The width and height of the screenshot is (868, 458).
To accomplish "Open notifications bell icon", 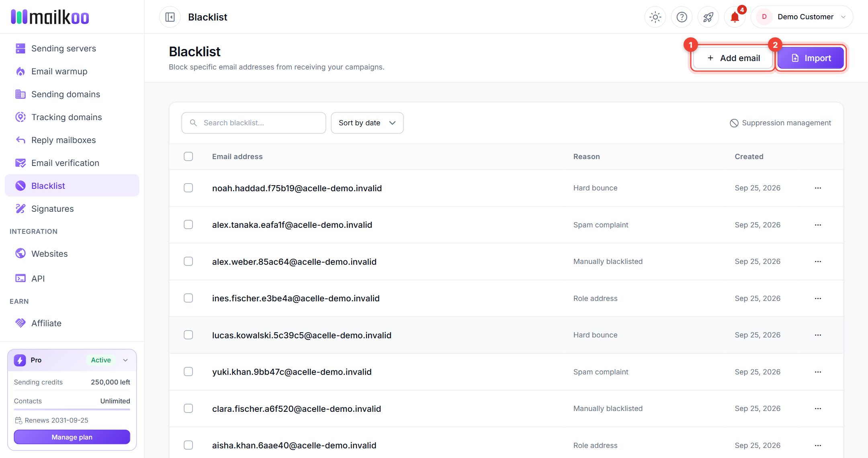I will point(735,17).
